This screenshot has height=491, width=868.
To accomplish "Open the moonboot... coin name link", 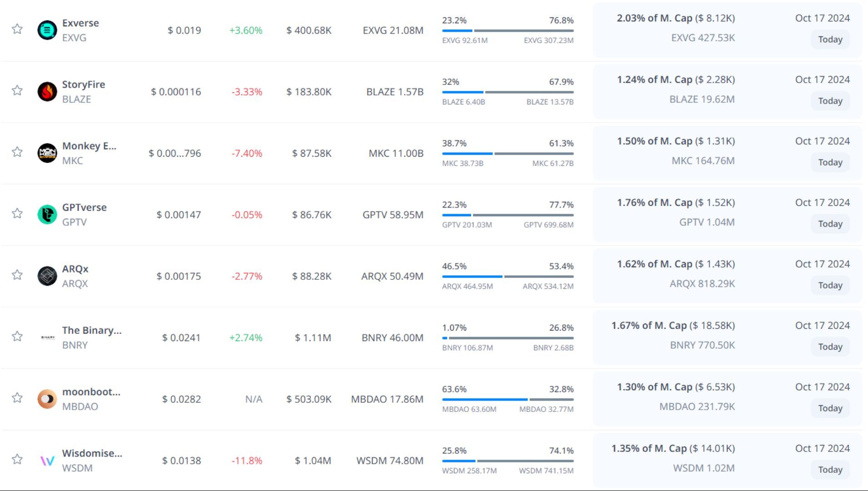I will click(91, 392).
